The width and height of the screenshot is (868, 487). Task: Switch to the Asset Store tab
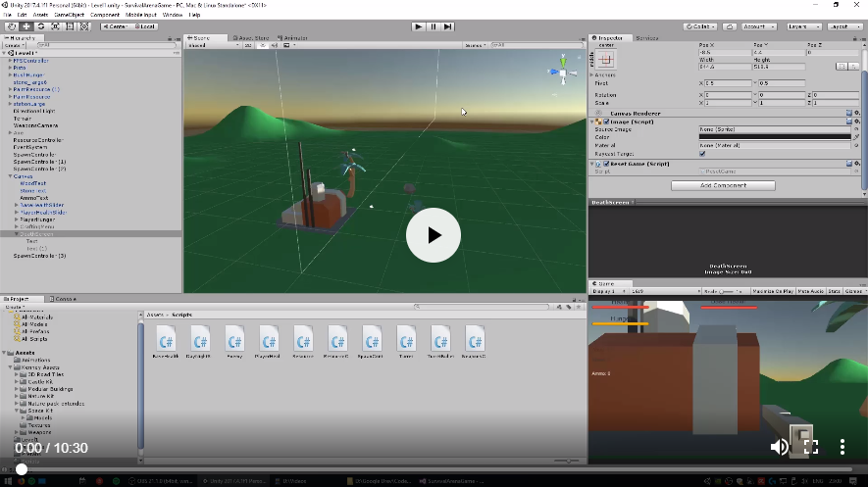[251, 38]
